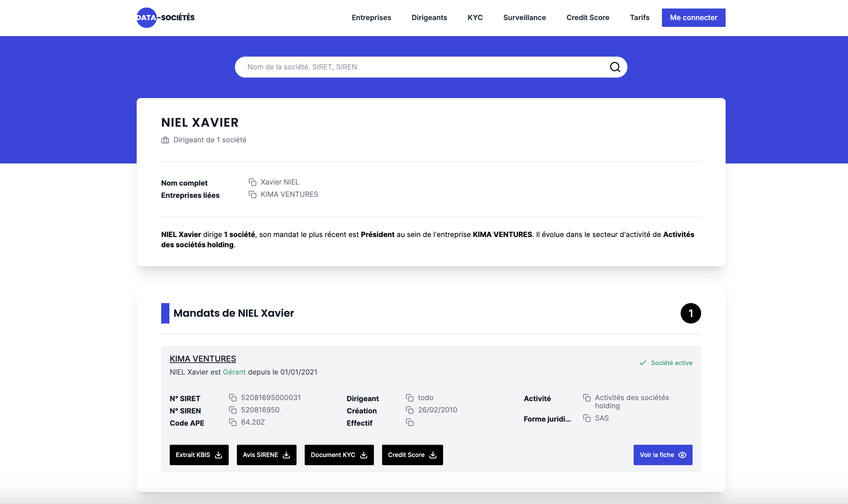Copy the creation date 26/02/2010
Screen dimensions: 848x504
click(x=410, y=410)
